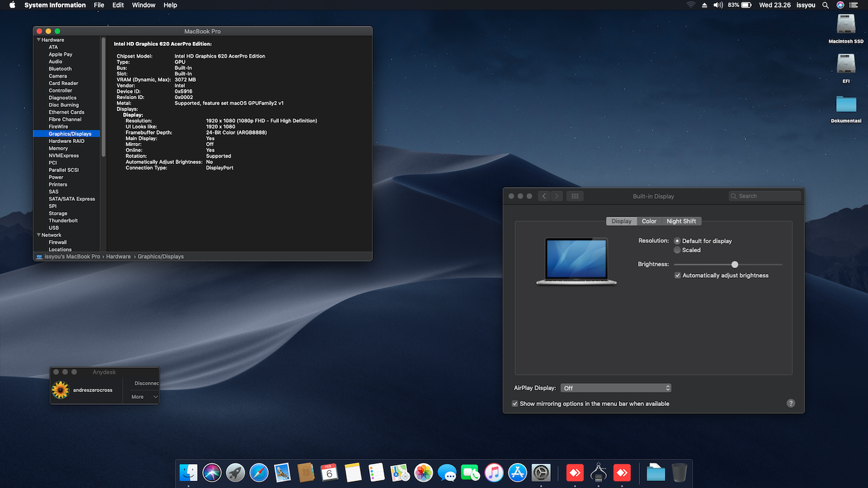Viewport: 868px width, 488px height.
Task: Click the help question mark button
Action: 791,403
